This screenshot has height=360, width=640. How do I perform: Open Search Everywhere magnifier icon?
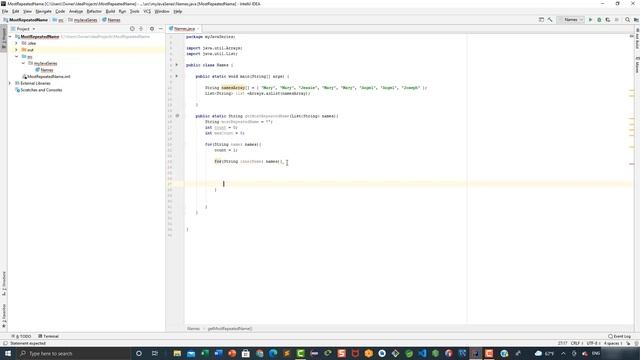627,20
